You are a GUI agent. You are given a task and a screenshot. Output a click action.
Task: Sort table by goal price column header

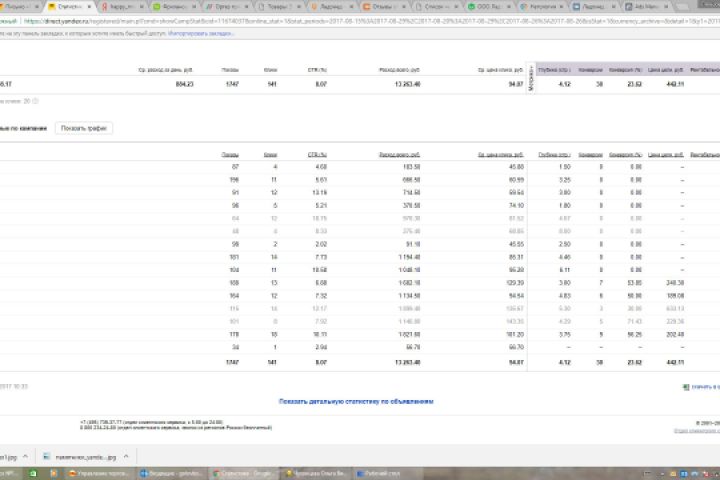[666, 154]
